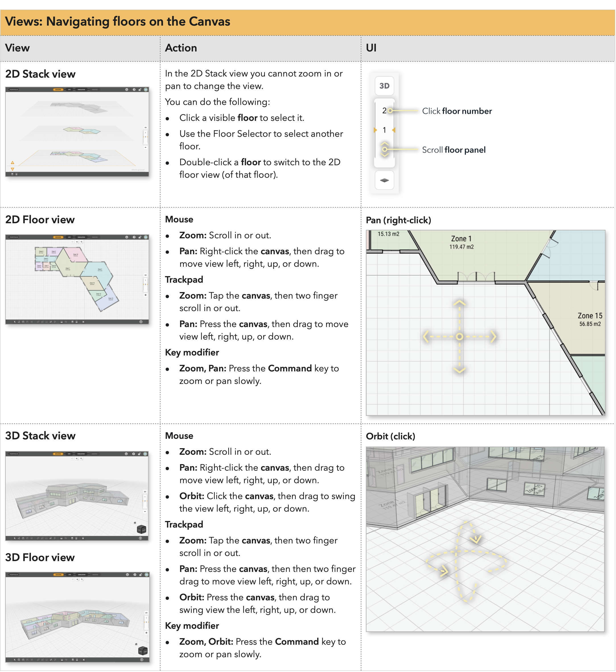This screenshot has width=616, height=672.
Task: Click the X tool in 2D Floor thumbnail toolbar
Action: click(x=83, y=322)
